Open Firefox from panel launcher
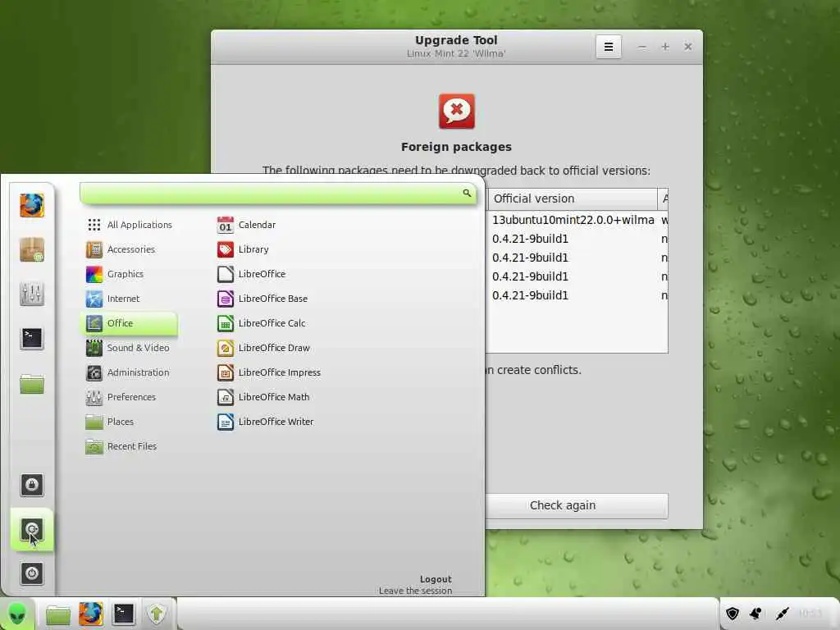The image size is (840, 630). pyautogui.click(x=90, y=614)
